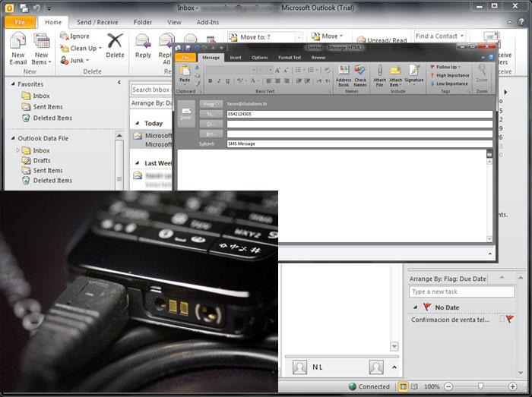Apply Italic in message Basic Text group

tap(219, 80)
